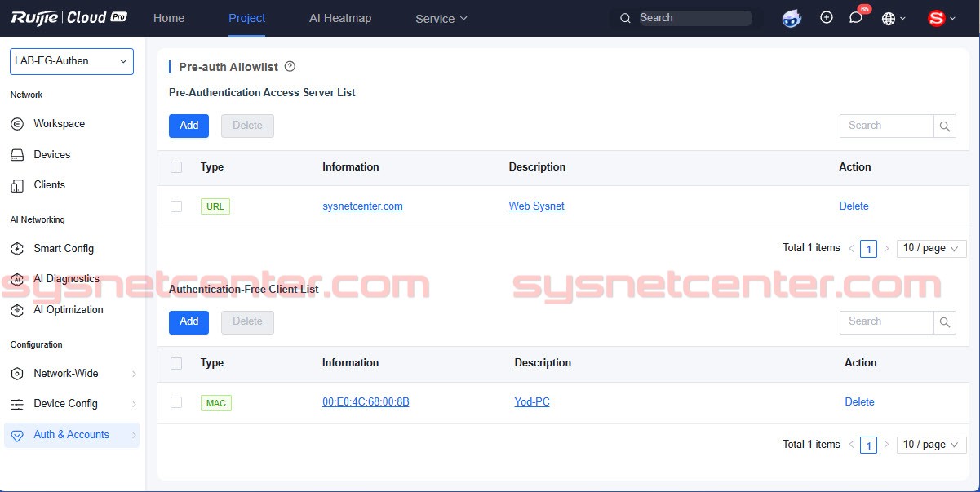Click the Device Config sliders icon
The image size is (980, 492).
17,404
